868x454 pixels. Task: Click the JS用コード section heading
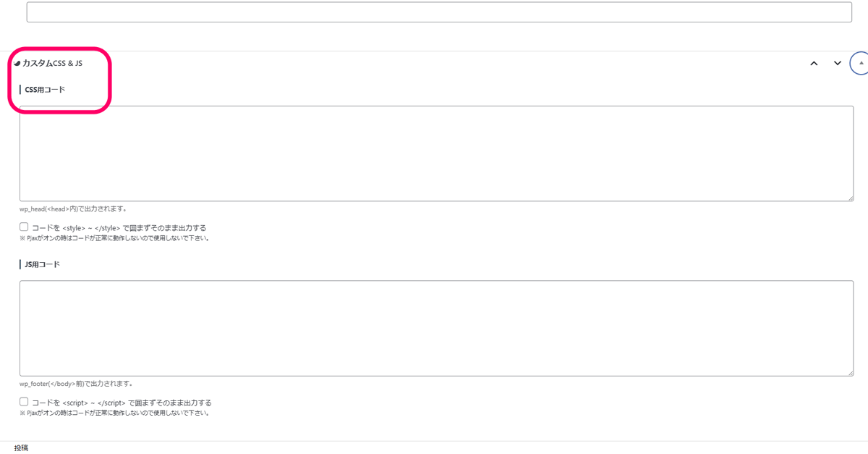tap(42, 264)
